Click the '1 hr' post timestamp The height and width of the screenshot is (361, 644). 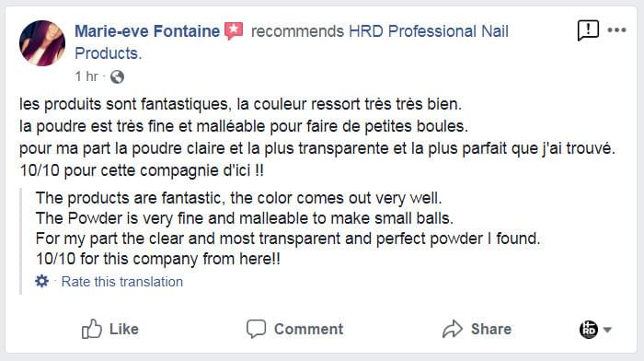coord(86,76)
